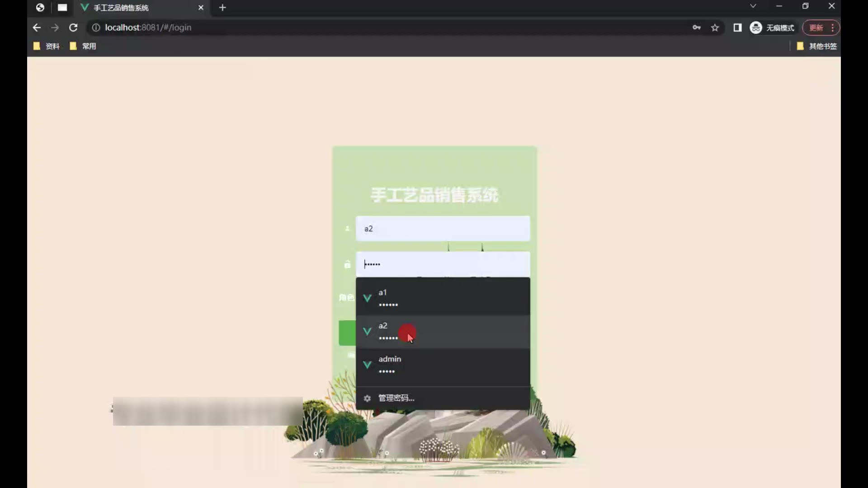Viewport: 868px width, 488px height.
Task: Open the 常用 bookmarks folder
Action: tap(83, 46)
